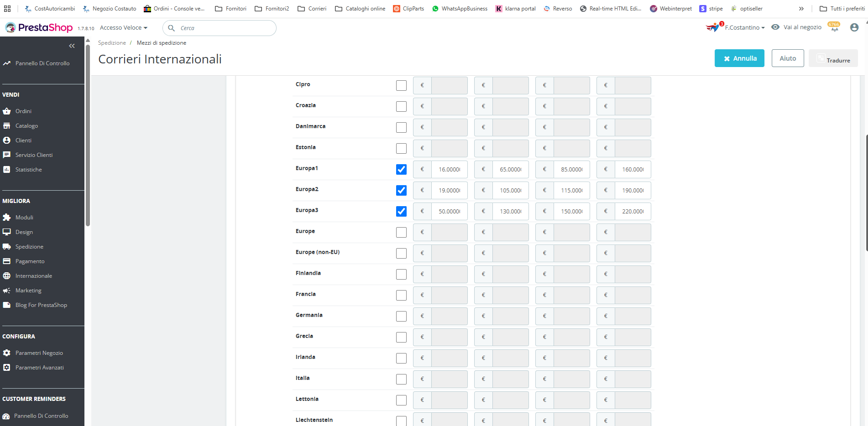Enable the Danimarca zone checkbox
The height and width of the screenshot is (426, 868).
pyautogui.click(x=401, y=127)
